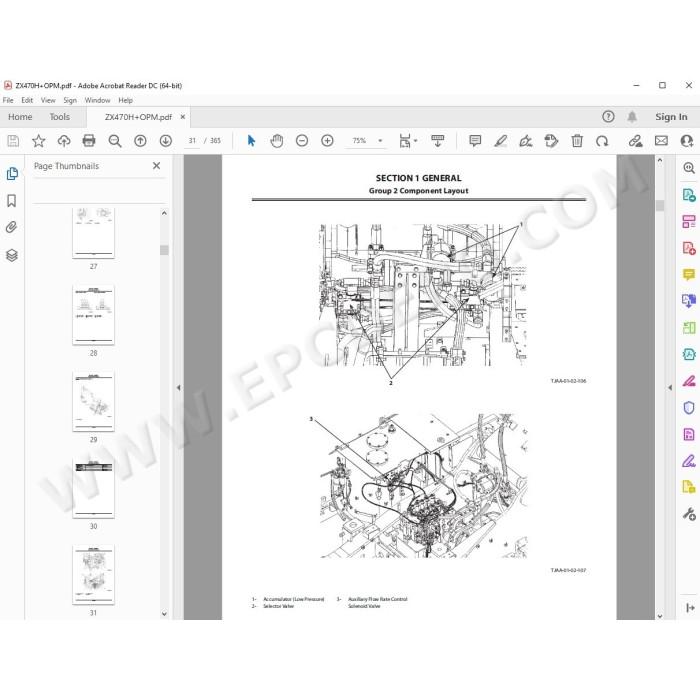Add a sticky note comment
700x700 pixels.
click(475, 141)
